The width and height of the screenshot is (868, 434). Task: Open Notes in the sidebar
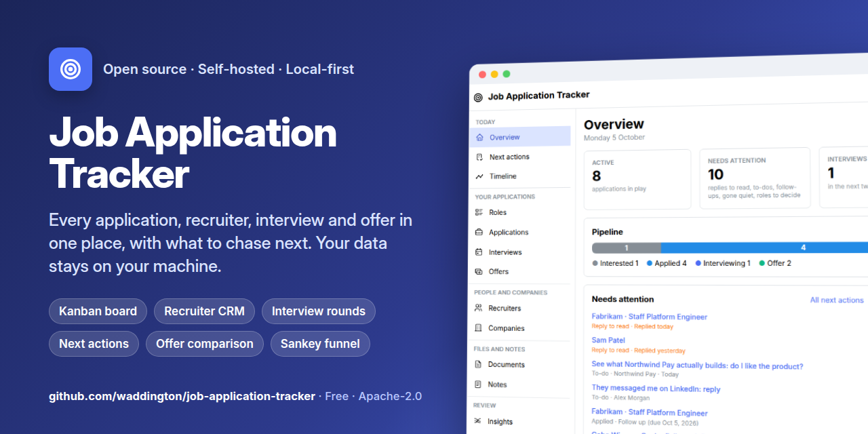pyautogui.click(x=519, y=384)
